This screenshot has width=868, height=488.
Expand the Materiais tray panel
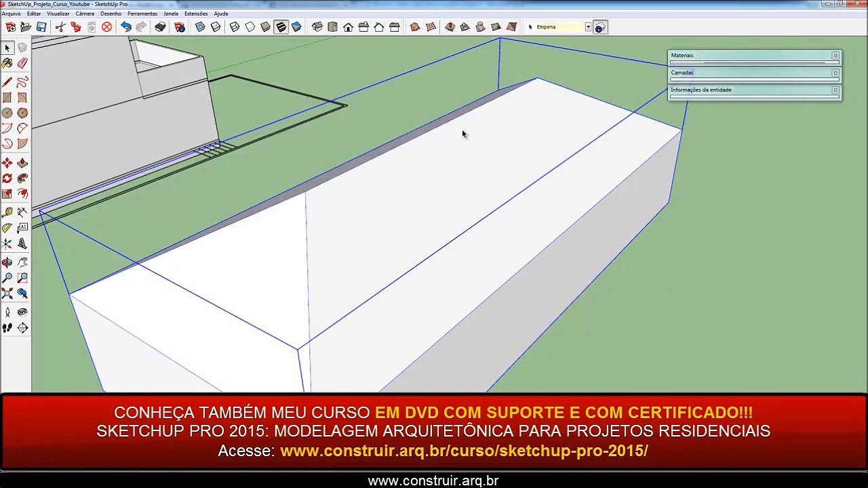[x=754, y=55]
